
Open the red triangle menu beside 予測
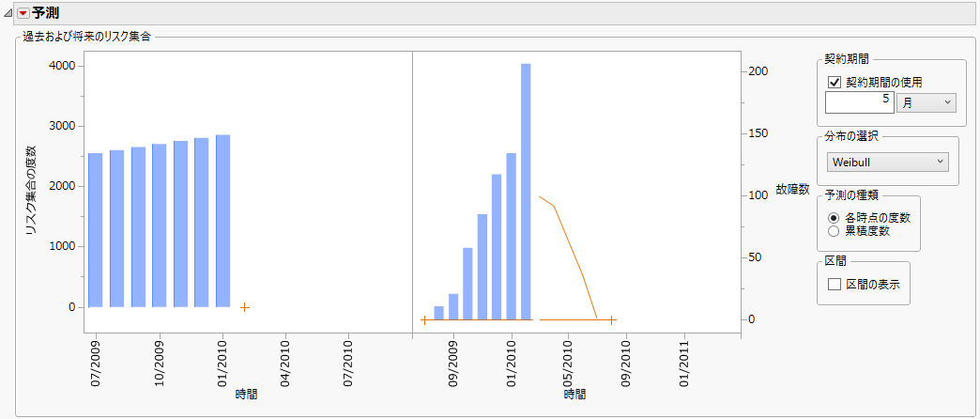pos(23,12)
